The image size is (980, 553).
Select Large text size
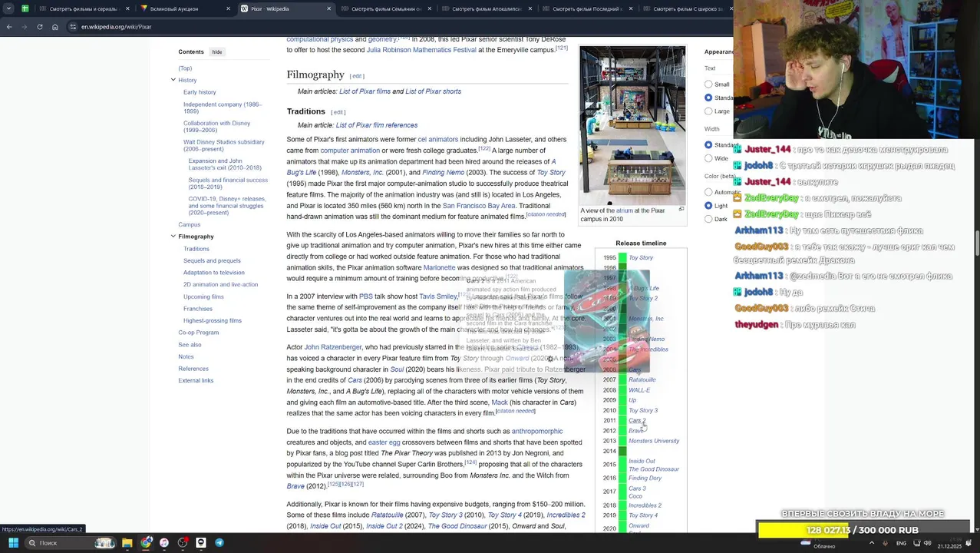pos(708,111)
